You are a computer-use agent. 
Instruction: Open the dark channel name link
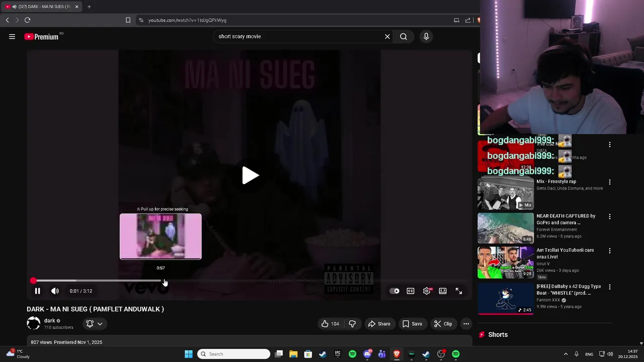point(49,321)
